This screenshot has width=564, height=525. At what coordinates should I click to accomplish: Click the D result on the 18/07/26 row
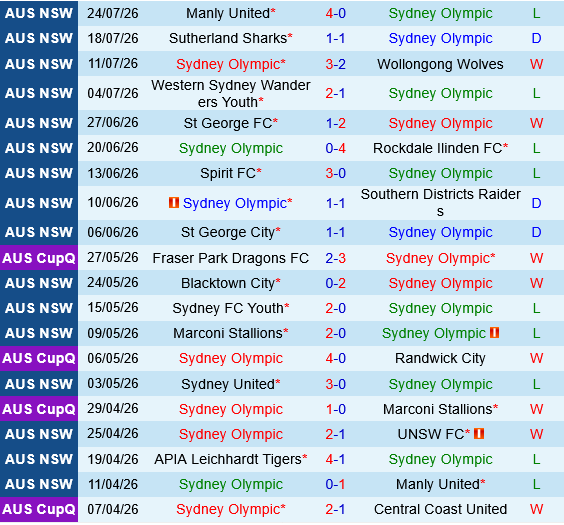pos(536,38)
